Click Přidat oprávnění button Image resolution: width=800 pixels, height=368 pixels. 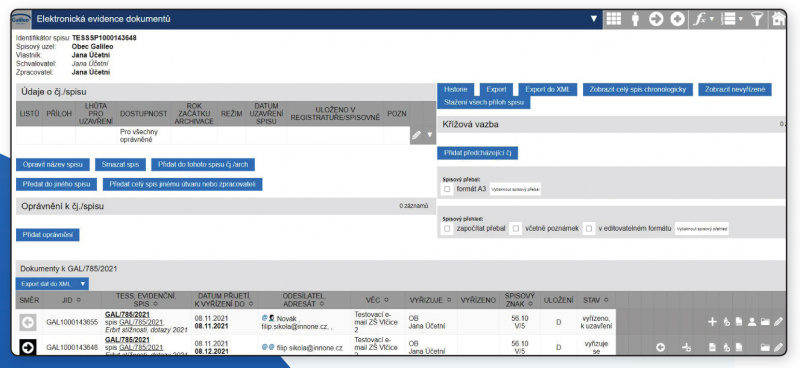click(x=48, y=235)
